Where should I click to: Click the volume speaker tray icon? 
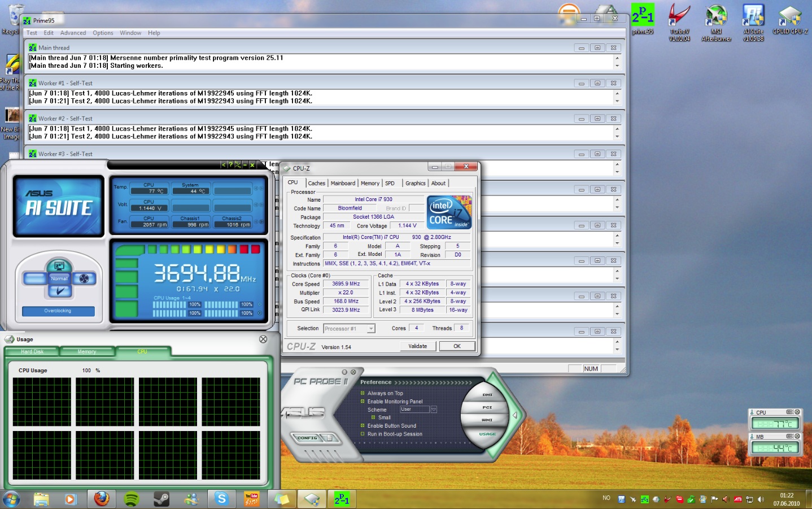(x=761, y=499)
